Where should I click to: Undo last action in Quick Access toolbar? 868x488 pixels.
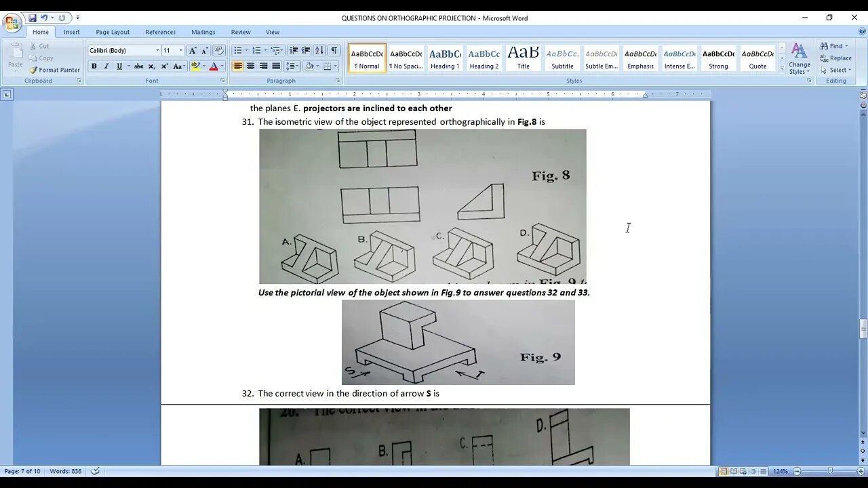(45, 18)
